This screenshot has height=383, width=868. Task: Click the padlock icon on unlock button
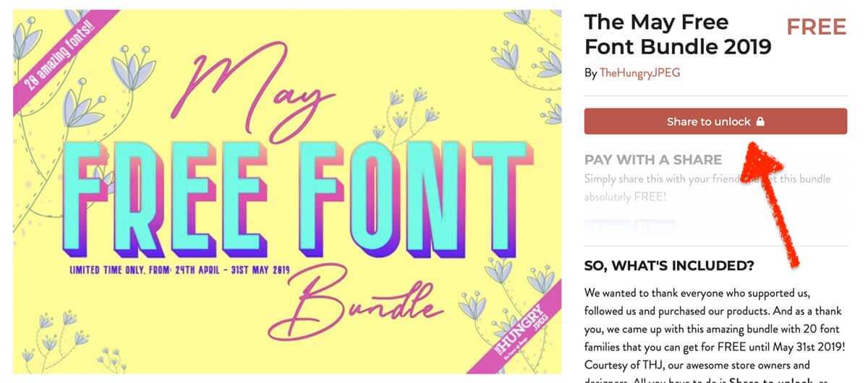(760, 121)
